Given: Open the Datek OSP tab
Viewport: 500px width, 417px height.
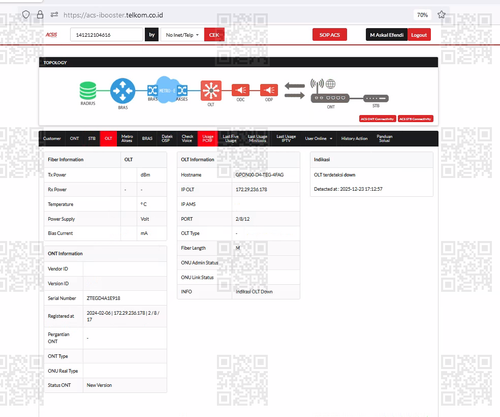Looking at the screenshot, I should (x=167, y=138).
